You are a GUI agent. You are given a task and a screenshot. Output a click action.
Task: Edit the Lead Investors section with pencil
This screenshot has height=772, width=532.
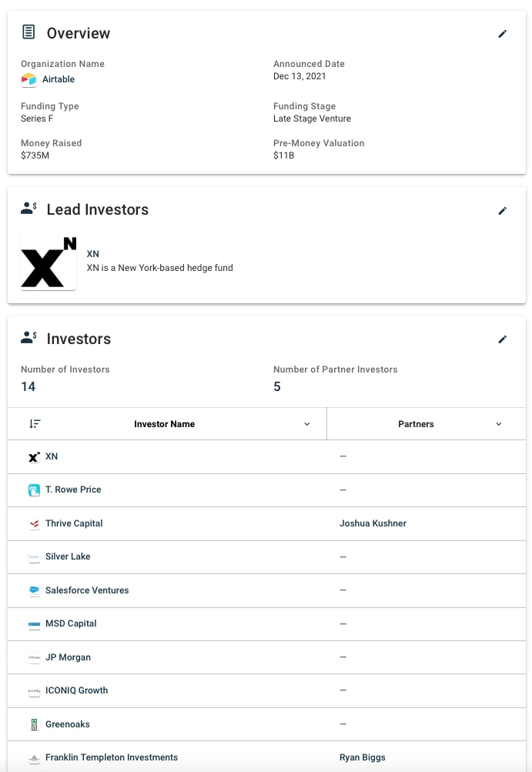click(503, 211)
